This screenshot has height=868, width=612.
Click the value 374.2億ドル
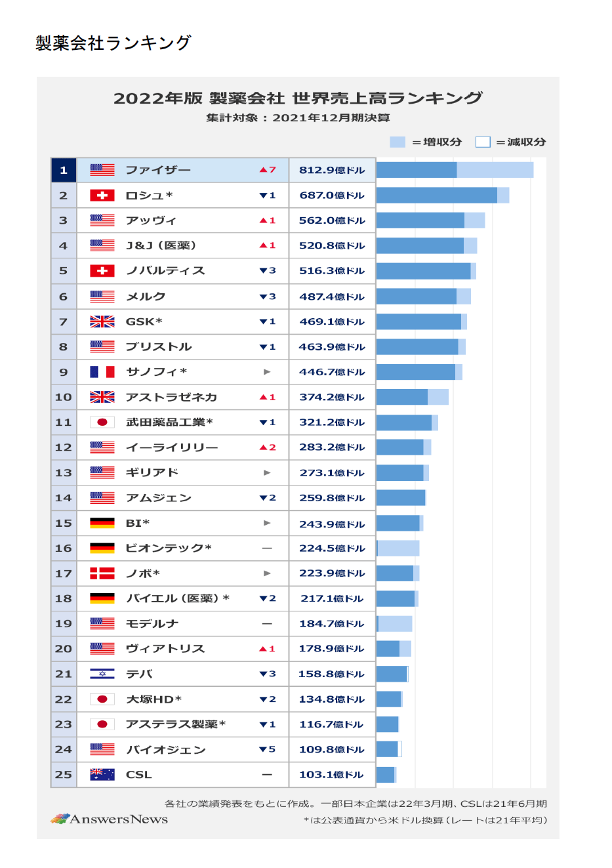(x=332, y=397)
